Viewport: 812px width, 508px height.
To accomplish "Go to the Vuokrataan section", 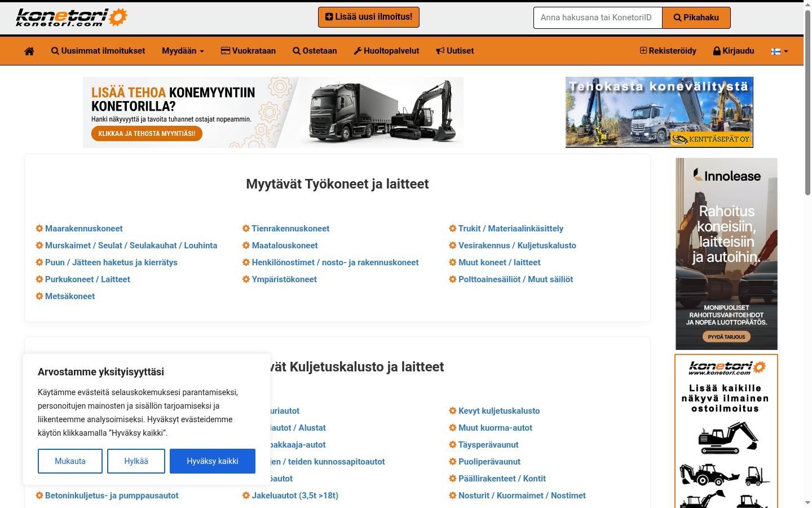I will [x=248, y=51].
